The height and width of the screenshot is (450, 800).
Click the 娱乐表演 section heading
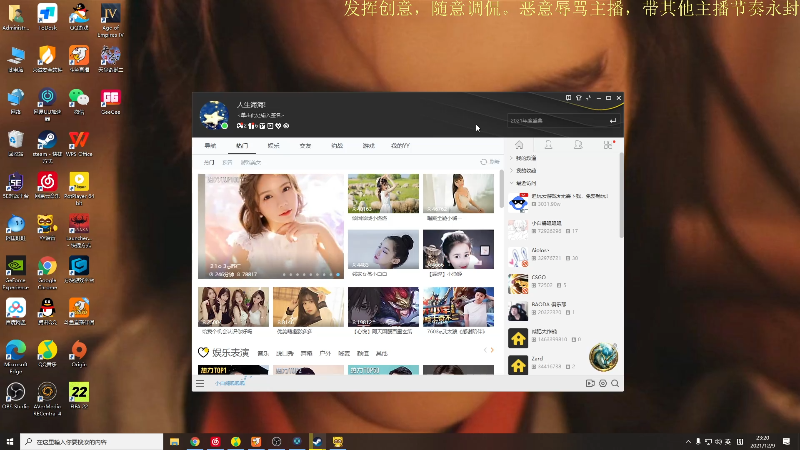(x=230, y=353)
